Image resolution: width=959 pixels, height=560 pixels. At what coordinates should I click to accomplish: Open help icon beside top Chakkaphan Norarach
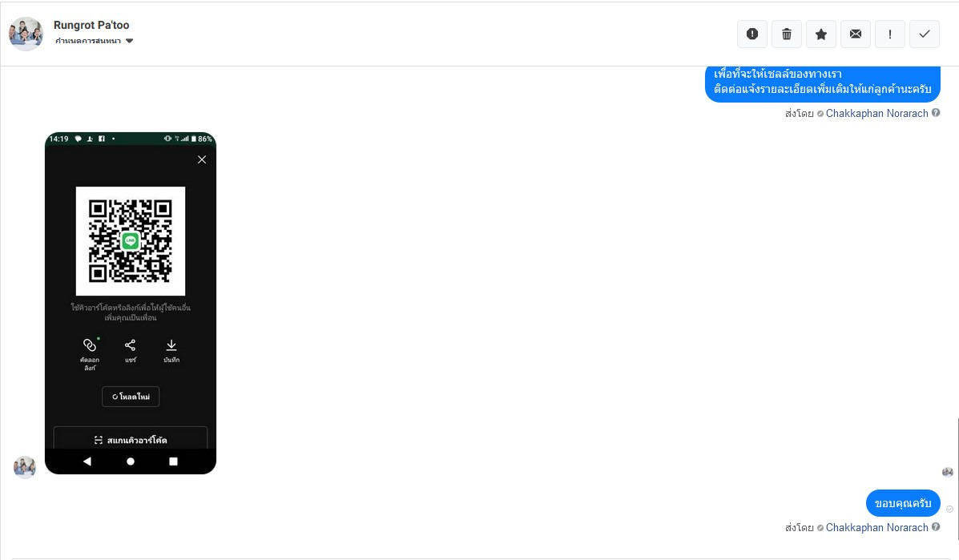[936, 112]
